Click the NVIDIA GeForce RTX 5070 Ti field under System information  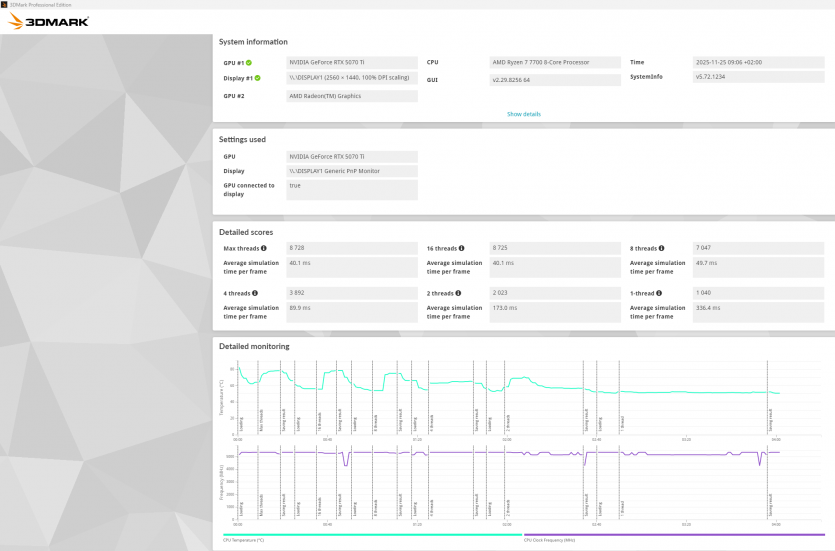(351, 62)
